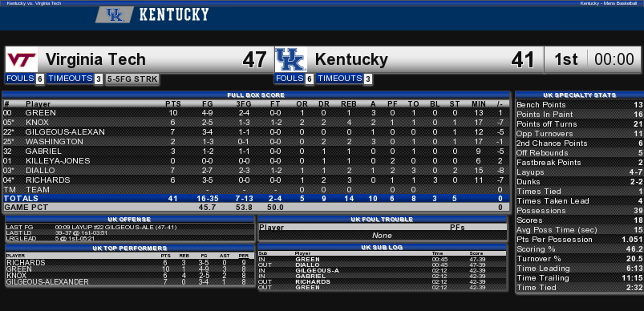The height and width of the screenshot is (311, 644).
Task: Click the 00:00 game clock
Action: [x=614, y=59]
